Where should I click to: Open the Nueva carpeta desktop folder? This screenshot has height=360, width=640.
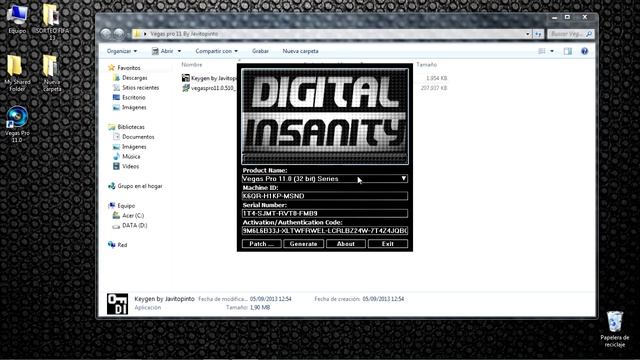click(51, 73)
